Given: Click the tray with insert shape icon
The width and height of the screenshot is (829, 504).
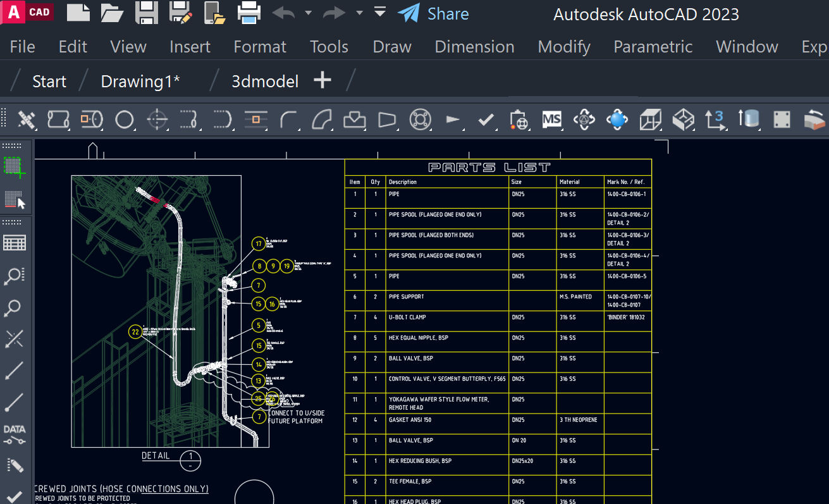Looking at the screenshot, I should [355, 119].
